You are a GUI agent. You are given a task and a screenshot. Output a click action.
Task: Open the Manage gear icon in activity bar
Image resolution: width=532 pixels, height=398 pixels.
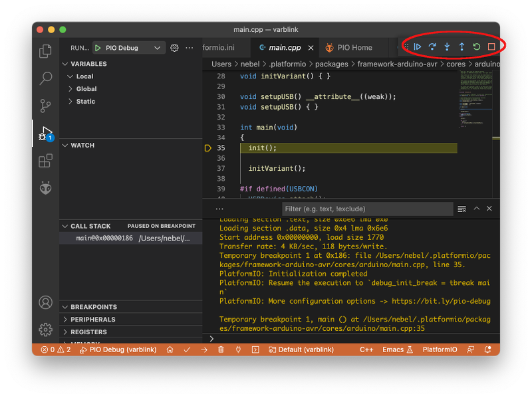coord(45,329)
